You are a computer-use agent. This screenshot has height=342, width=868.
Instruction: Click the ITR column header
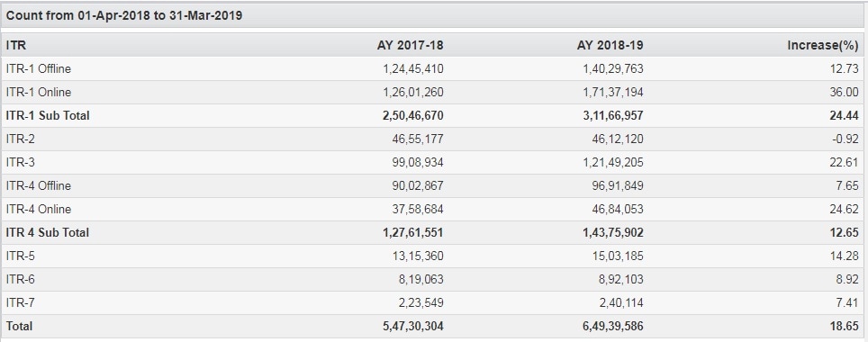(16, 45)
